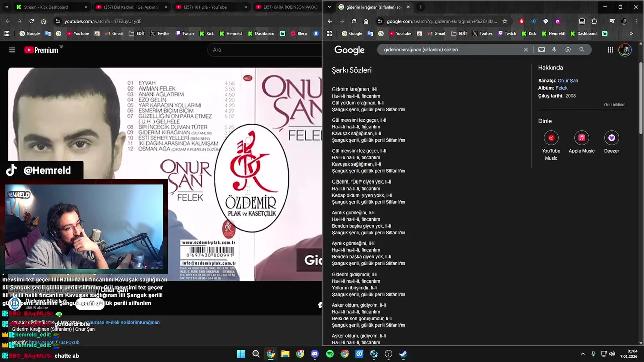Click the #GiderimKırağınan hashtag link

[x=140, y=322]
